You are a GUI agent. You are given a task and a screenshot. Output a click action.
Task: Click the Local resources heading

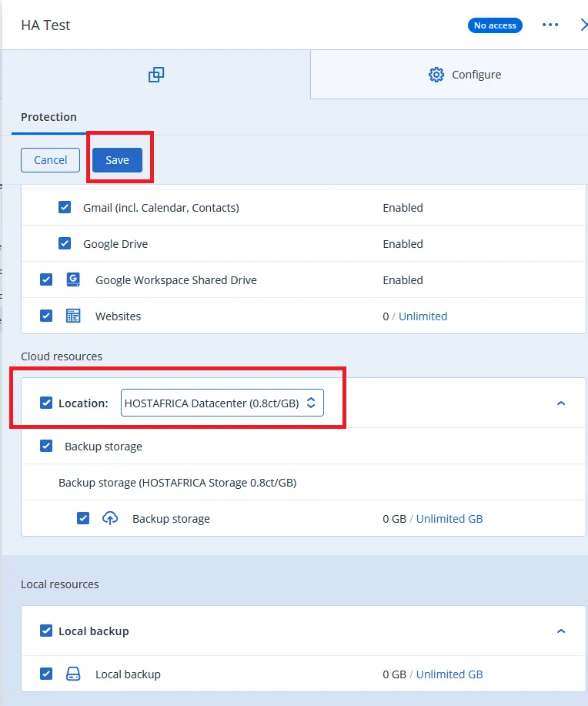click(60, 584)
